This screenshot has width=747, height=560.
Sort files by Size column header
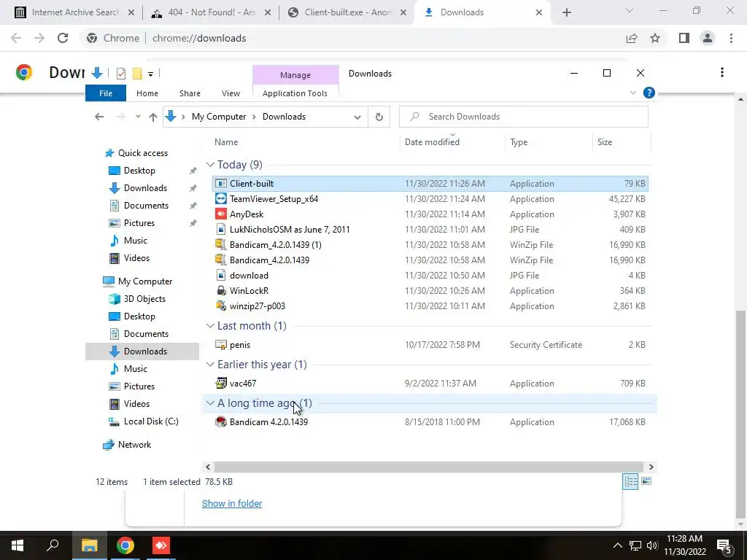click(605, 142)
